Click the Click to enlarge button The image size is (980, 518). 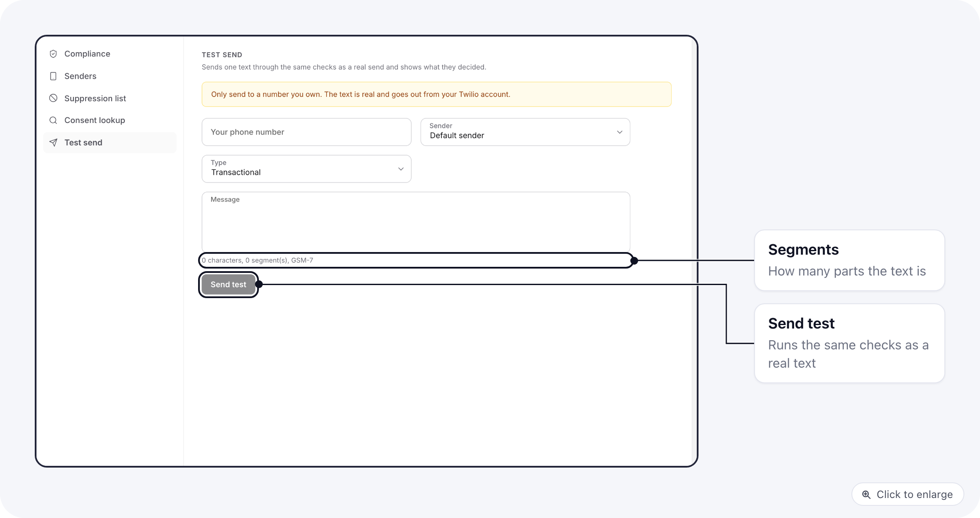(x=908, y=495)
